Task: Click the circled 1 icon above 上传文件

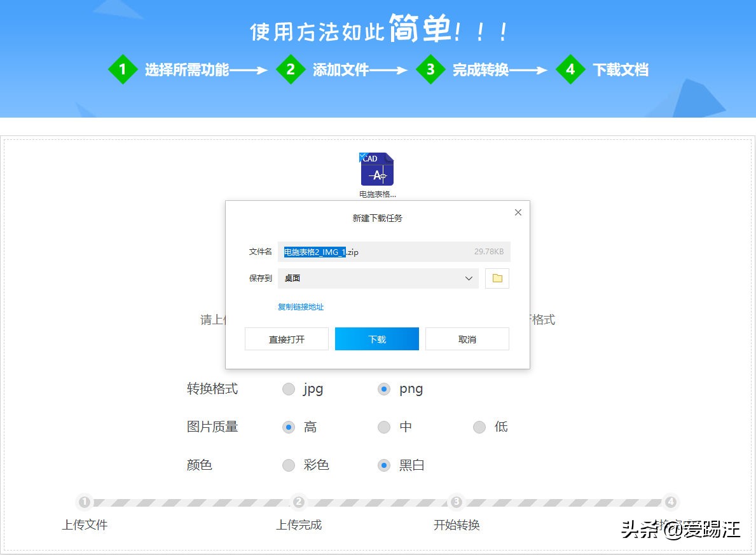Action: click(x=85, y=502)
